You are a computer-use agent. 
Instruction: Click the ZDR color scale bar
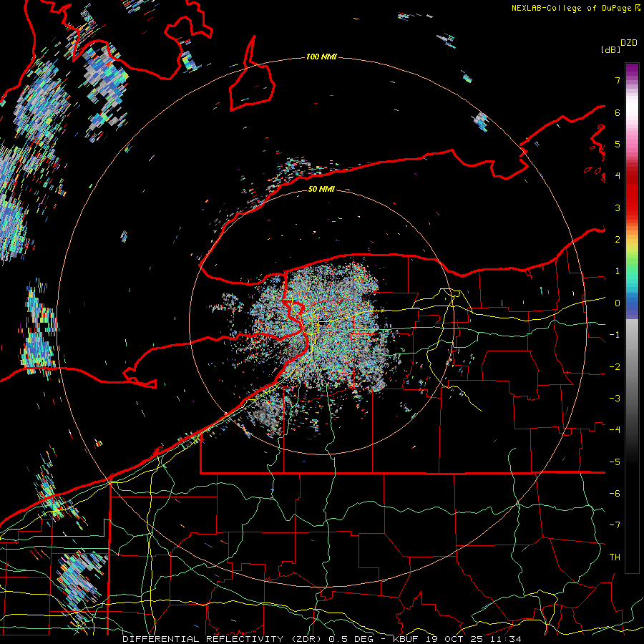[x=632, y=318]
